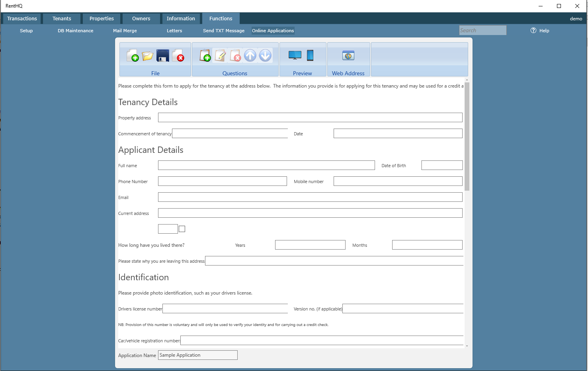Click the demo user label
This screenshot has height=371, width=588.
(x=576, y=19)
